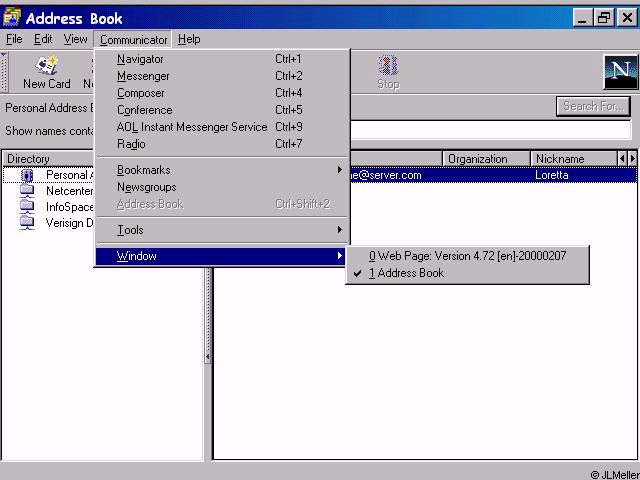Click the Nickname column header
The image size is (640, 480).
click(x=574, y=159)
